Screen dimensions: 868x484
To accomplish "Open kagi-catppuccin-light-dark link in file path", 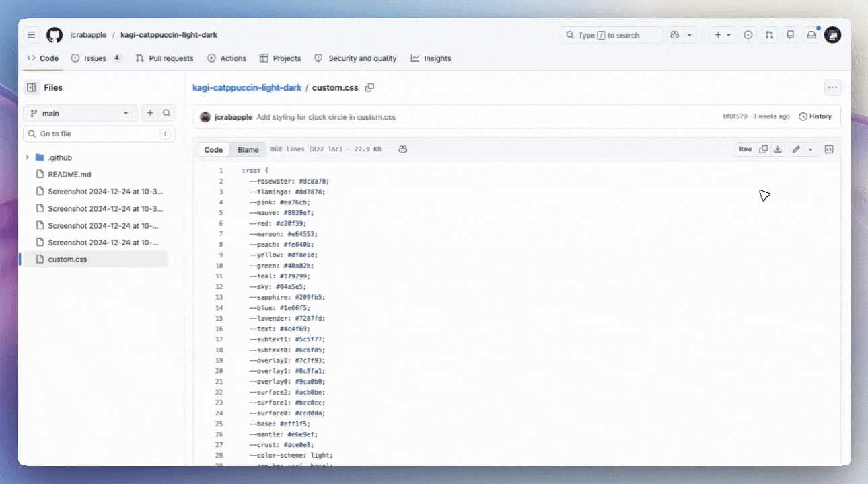I will [x=247, y=88].
